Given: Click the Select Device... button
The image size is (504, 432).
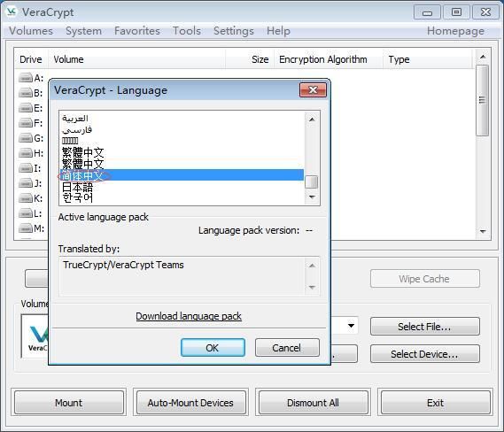Looking at the screenshot, I should [x=424, y=354].
